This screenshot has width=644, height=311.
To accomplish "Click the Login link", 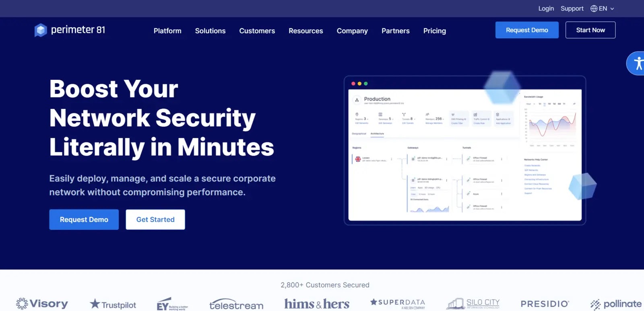I will tap(546, 8).
